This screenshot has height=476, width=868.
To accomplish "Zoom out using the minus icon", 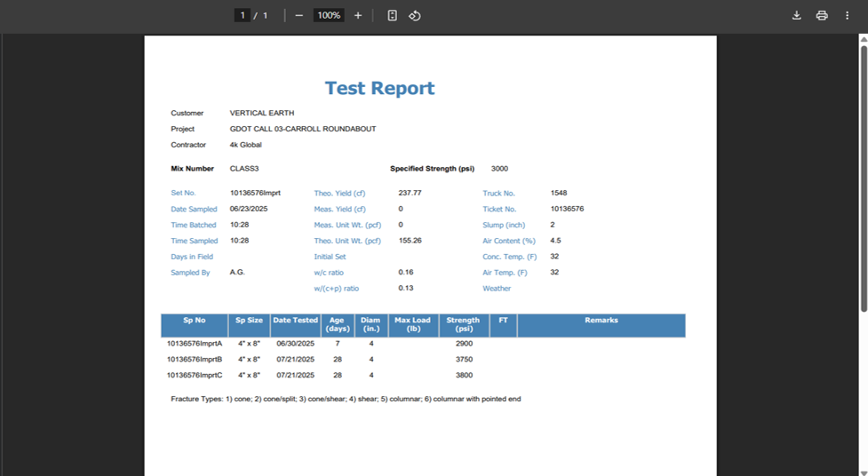I will (299, 15).
